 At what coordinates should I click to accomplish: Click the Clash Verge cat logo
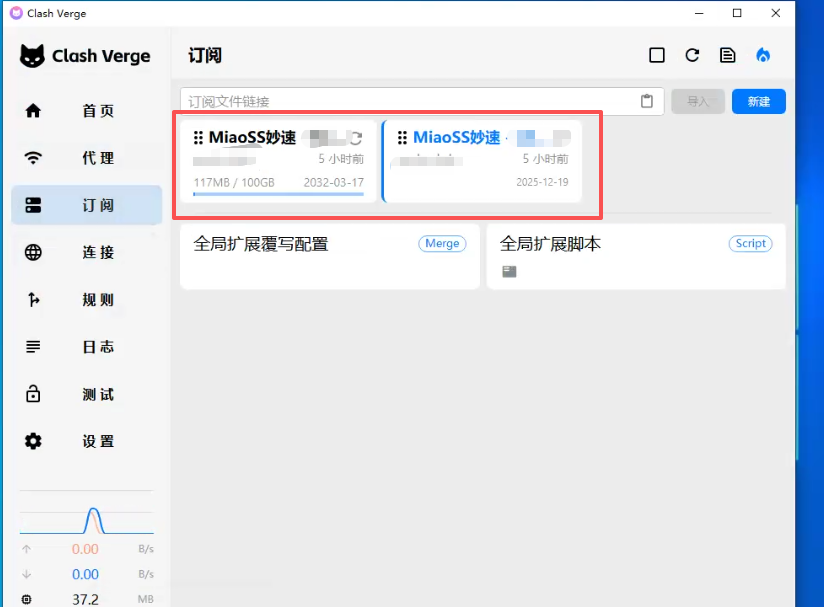(33, 56)
